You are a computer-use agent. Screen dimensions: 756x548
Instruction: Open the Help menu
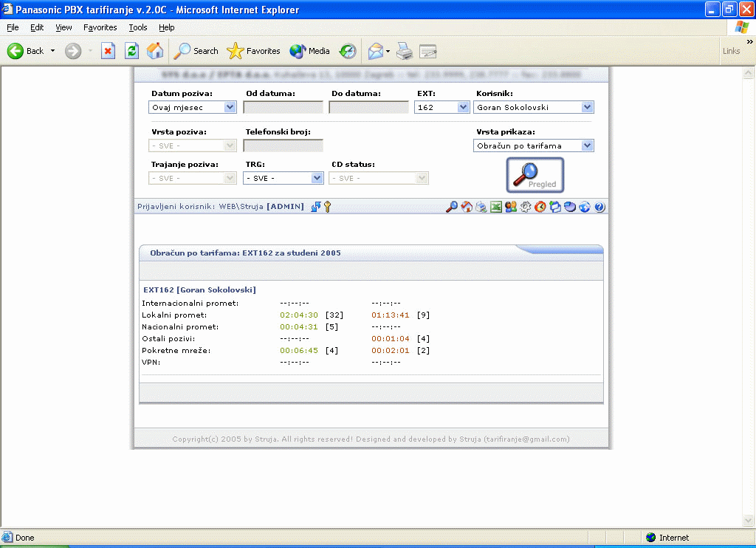(x=166, y=27)
